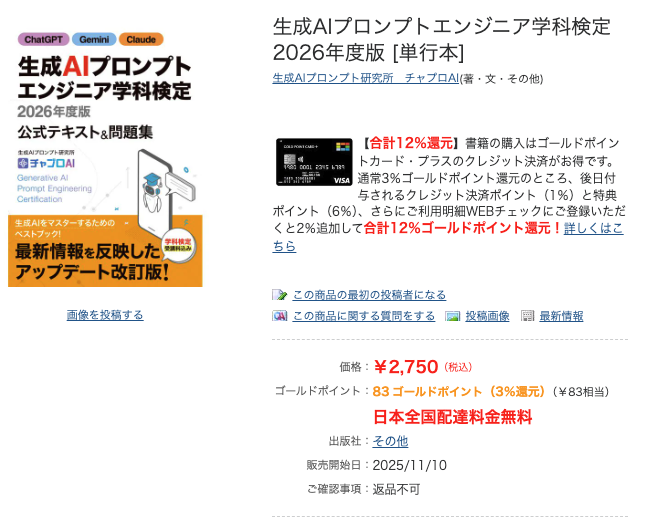This screenshot has width=647, height=530.
Task: Open author link 生成AIプロンプト研究所 チャプロAI
Action: tap(366, 78)
